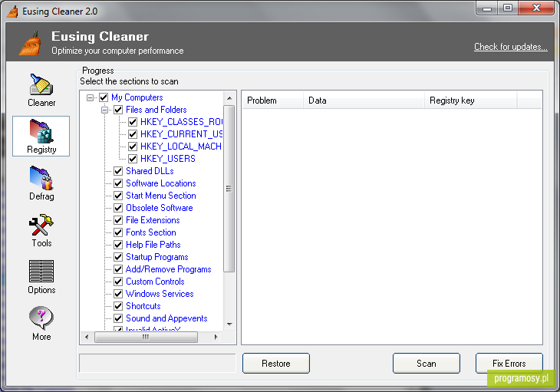Disable the Windows Services checkbox
The height and width of the screenshot is (392, 560).
118,294
